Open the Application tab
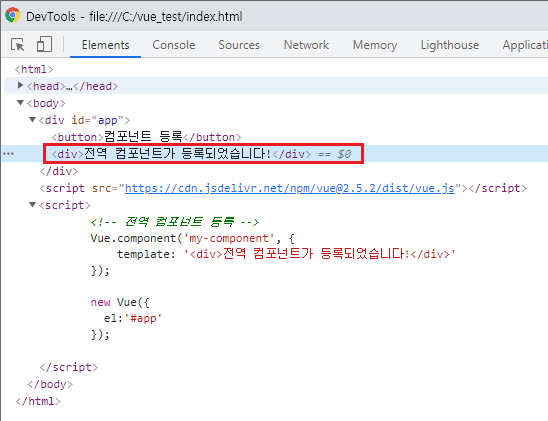The height and width of the screenshot is (421, 548). pos(525,45)
